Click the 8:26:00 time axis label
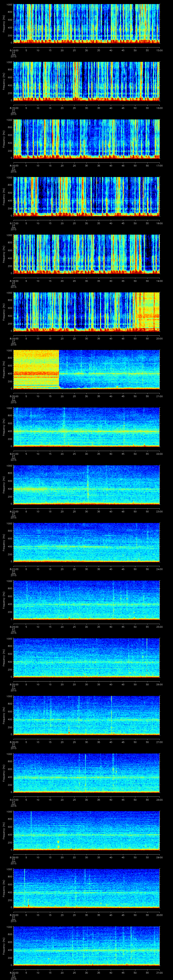Screen dimensions: 173x980 (x=14, y=742)
